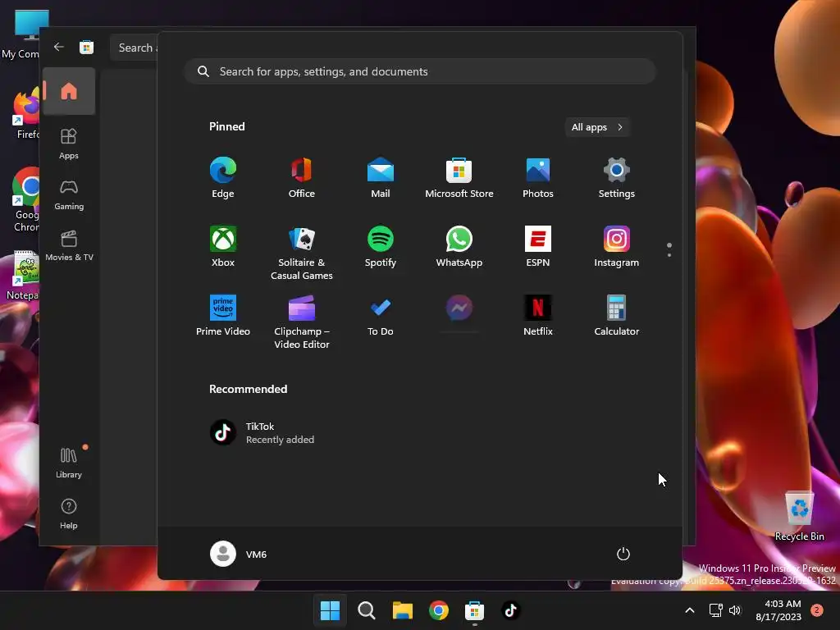Open Settings from pinned apps

click(x=617, y=178)
